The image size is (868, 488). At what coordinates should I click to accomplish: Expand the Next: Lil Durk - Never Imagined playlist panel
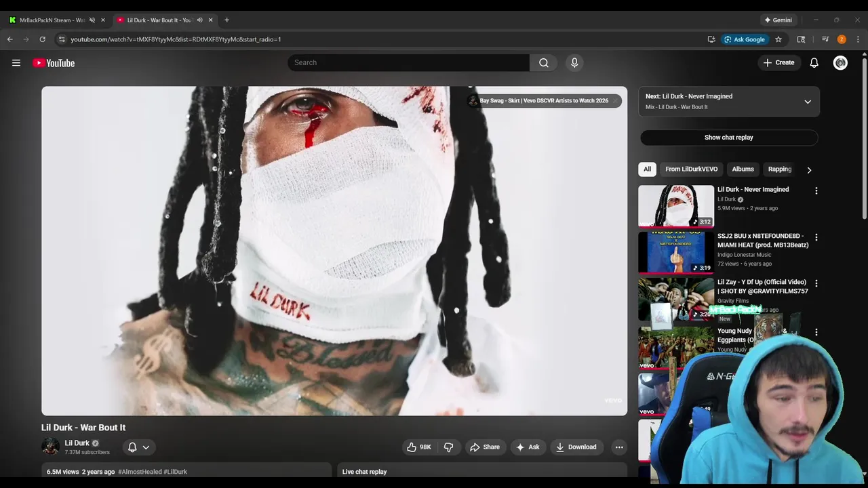808,102
